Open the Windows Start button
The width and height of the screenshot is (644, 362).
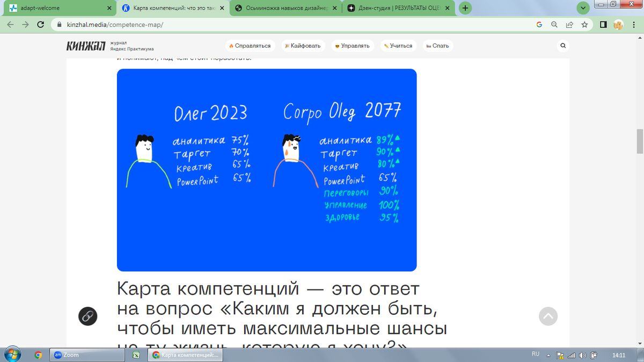pyautogui.click(x=12, y=354)
